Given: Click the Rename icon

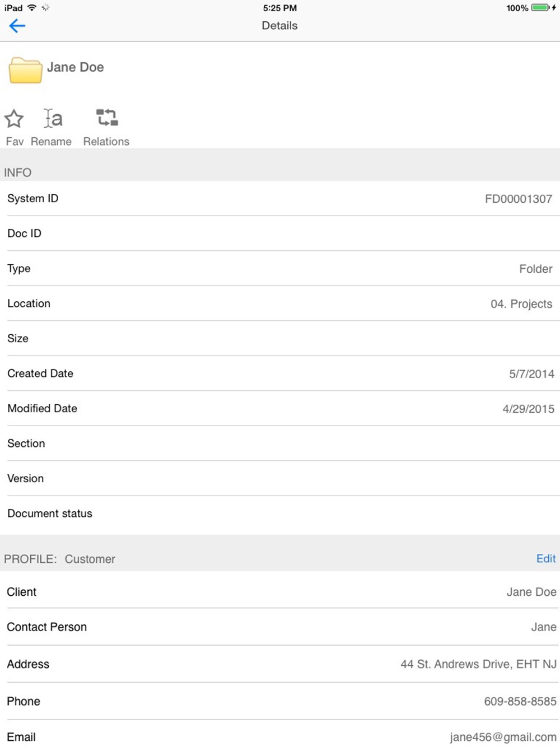Looking at the screenshot, I should 53,119.
